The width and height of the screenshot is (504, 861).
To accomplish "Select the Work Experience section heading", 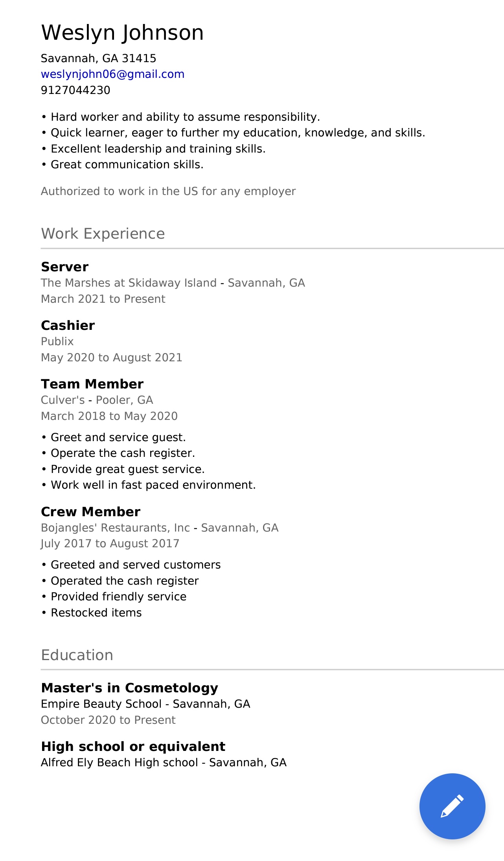I will (x=103, y=234).
